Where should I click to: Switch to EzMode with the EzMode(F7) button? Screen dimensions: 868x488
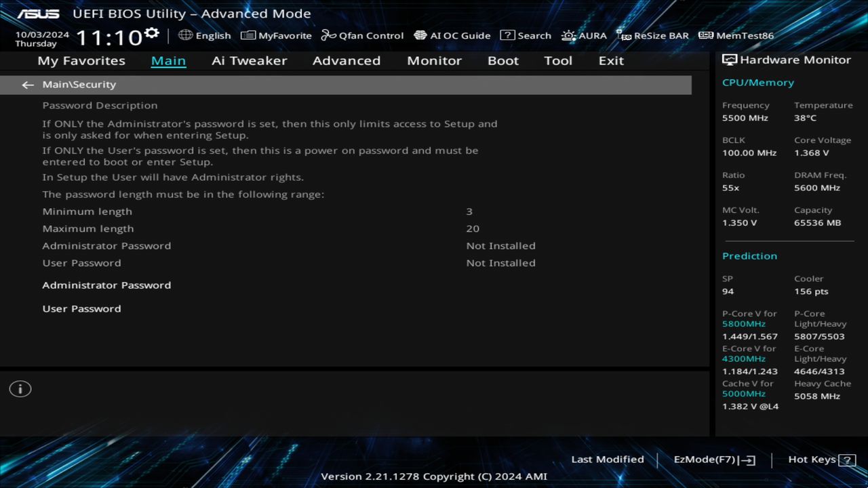pyautogui.click(x=713, y=459)
